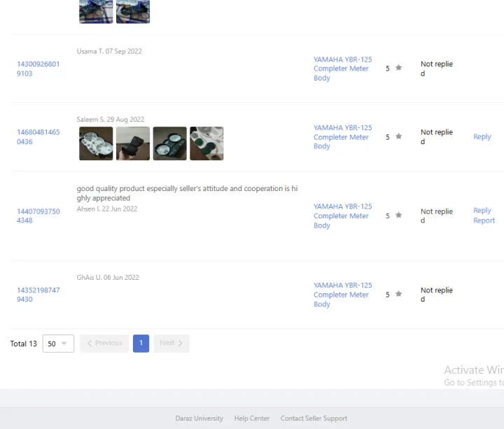Click Contact Seller Support in footer
This screenshot has height=429, width=504.
click(314, 419)
